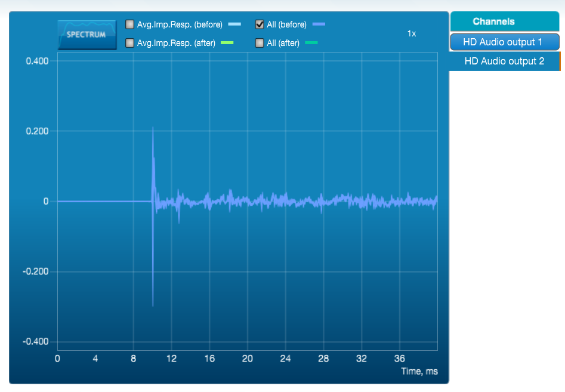Click the -0.200 y-axis label
This screenshot has height=392, width=565.
[35, 271]
